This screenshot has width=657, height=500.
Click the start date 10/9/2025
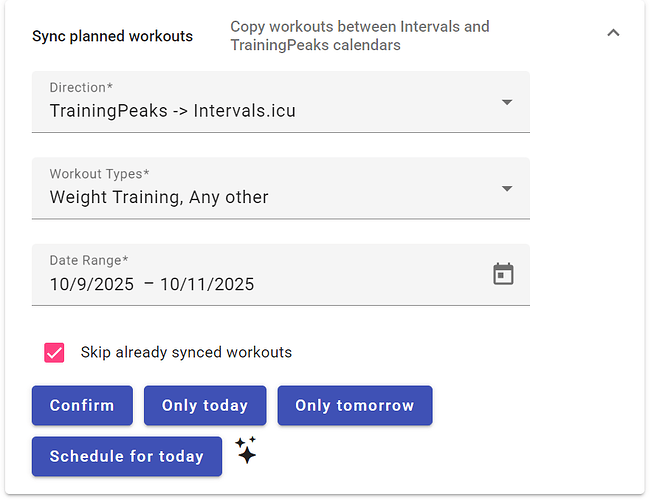click(92, 284)
